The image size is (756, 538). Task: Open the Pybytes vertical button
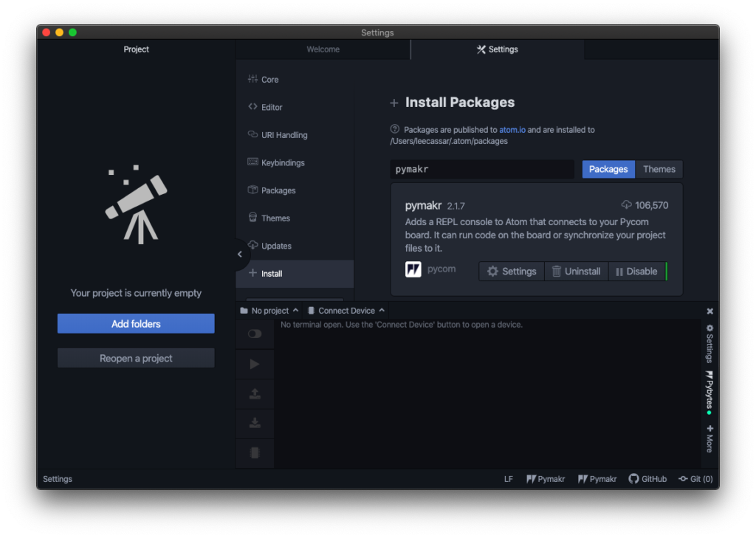[x=709, y=393]
